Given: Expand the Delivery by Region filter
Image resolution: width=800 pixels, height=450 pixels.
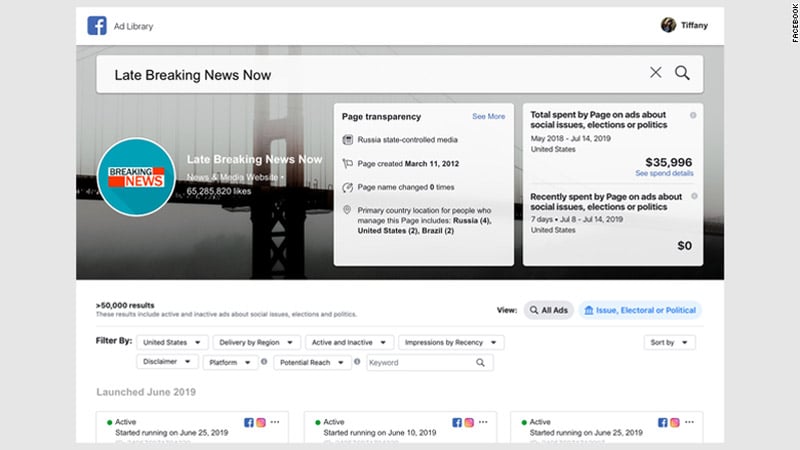Looking at the screenshot, I should (x=254, y=343).
